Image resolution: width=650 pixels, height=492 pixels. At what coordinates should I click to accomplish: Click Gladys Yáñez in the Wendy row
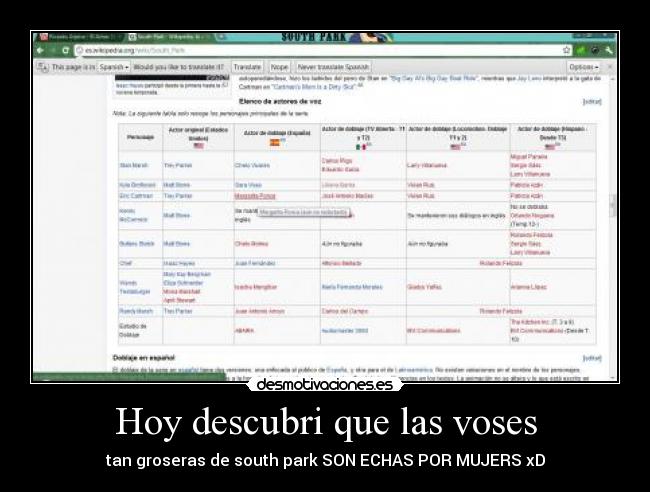424,287
